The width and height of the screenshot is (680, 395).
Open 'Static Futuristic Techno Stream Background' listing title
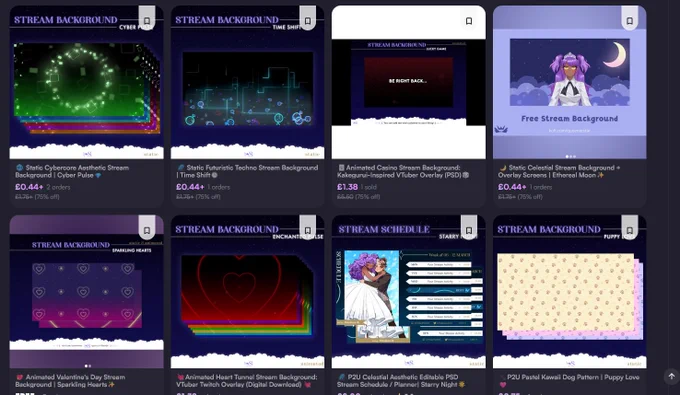pos(247,171)
